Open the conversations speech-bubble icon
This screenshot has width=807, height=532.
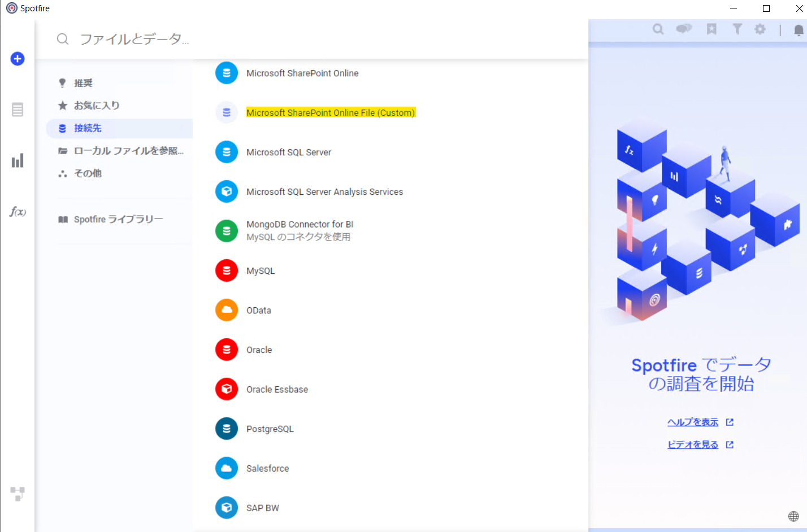[684, 29]
